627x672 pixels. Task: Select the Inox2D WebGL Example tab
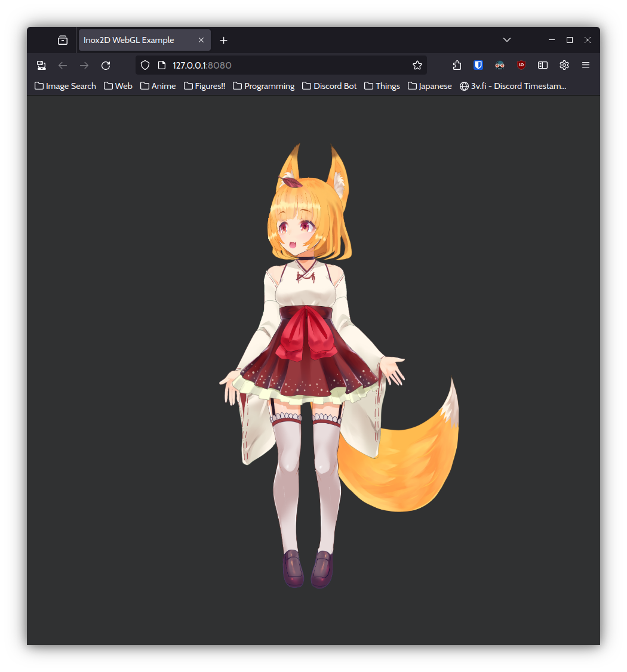[x=145, y=40]
